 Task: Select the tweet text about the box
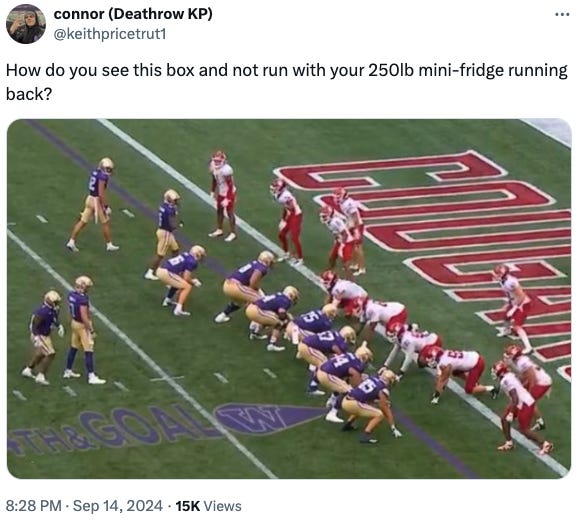287,82
